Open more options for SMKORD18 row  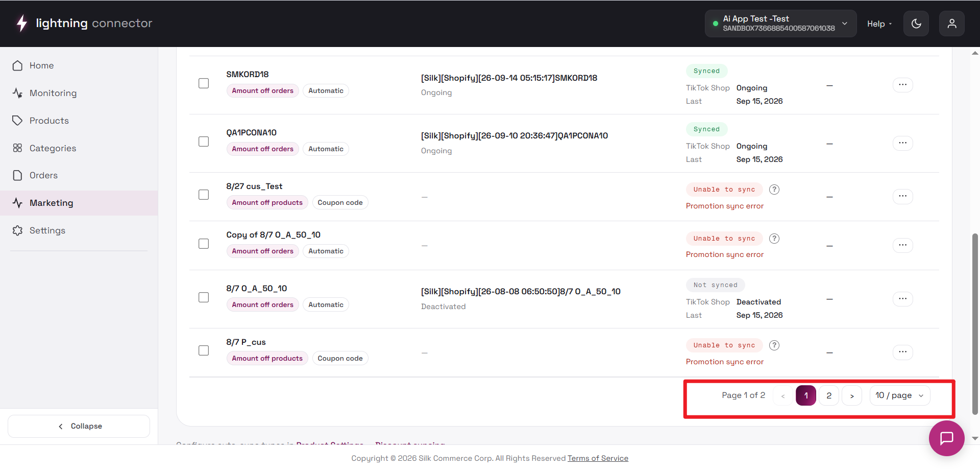click(x=902, y=85)
